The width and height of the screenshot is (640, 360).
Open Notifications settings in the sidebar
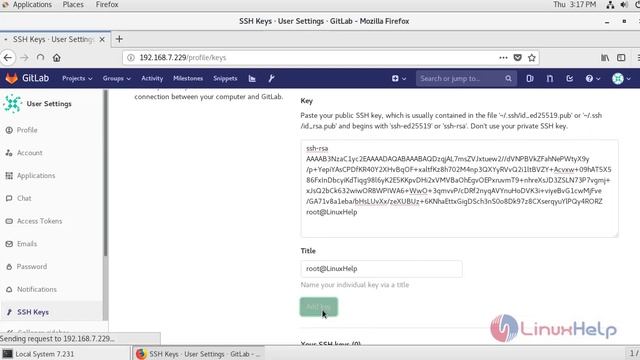(36, 289)
